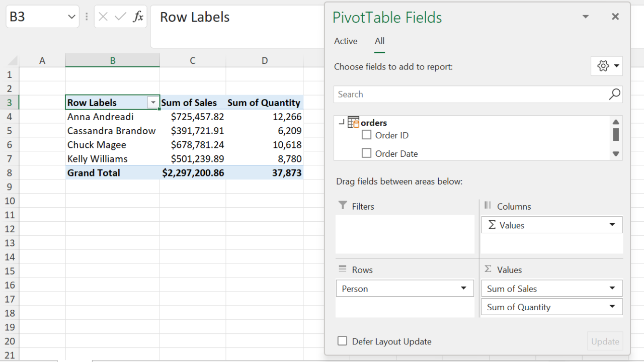644x362 pixels.
Task: Open the task pane options arrow
Action: click(x=586, y=17)
